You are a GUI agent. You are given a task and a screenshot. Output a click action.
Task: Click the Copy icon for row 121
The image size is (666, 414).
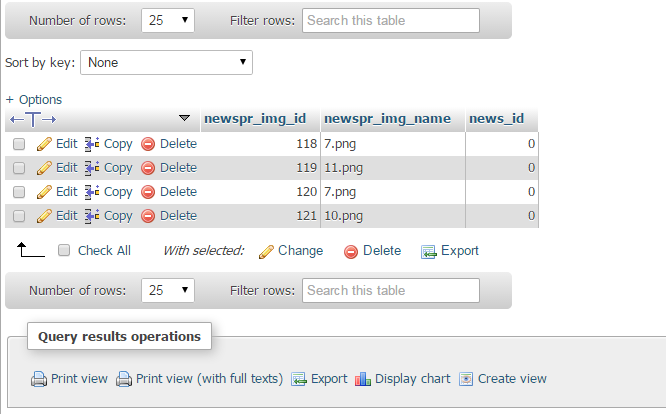(92, 216)
